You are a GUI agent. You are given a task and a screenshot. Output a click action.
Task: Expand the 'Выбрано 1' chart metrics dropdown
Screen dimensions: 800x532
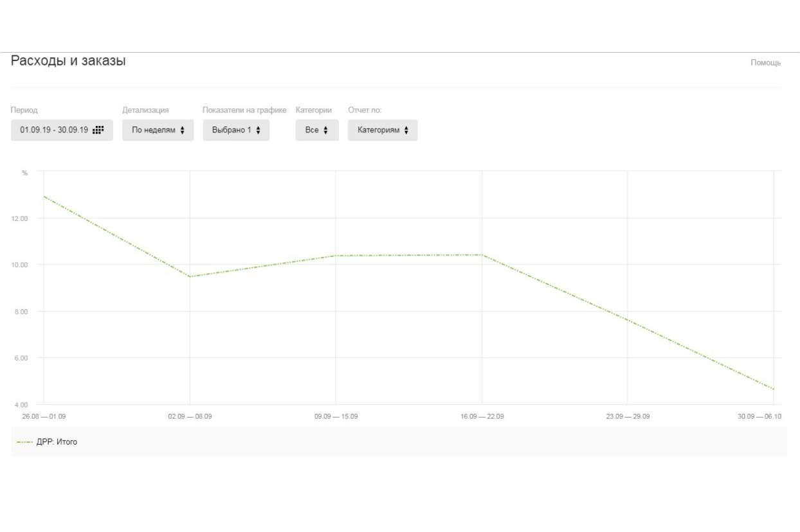(236, 130)
